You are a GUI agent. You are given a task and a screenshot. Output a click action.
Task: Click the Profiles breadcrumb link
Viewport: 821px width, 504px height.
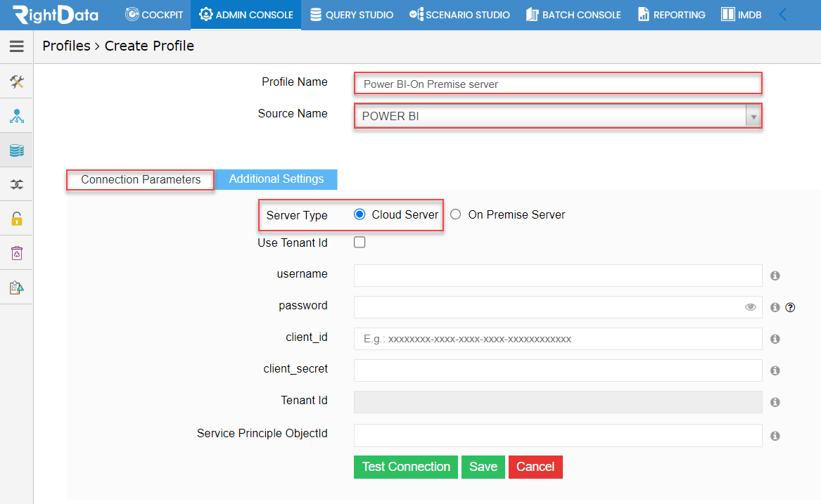67,46
